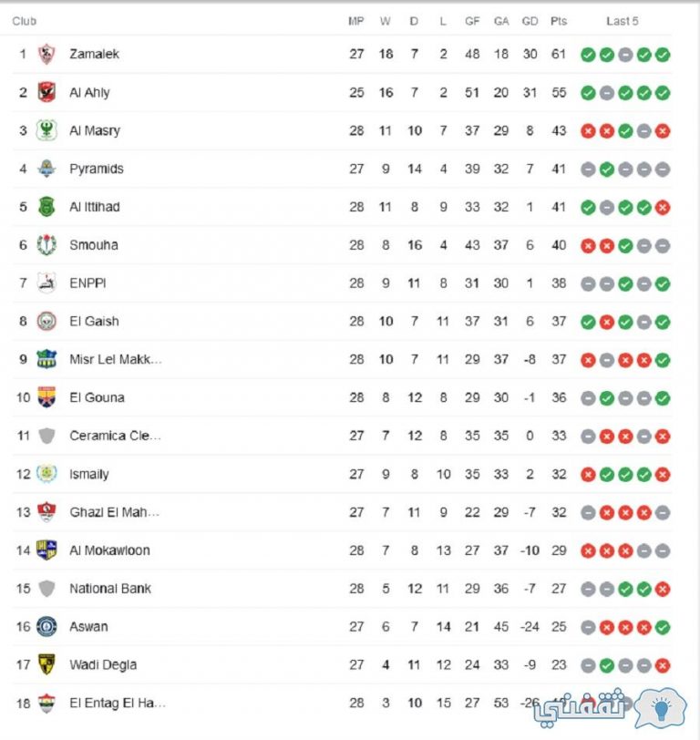Click the Pyramids club logo

click(46, 169)
